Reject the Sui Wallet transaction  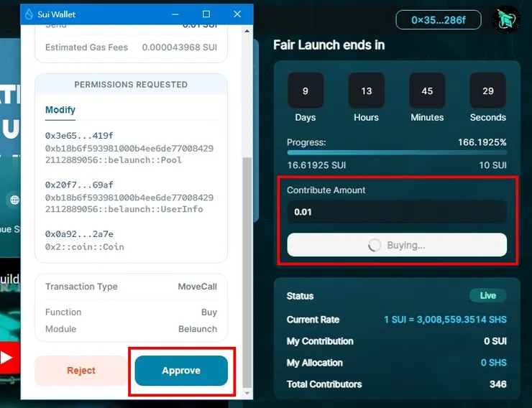coord(81,371)
